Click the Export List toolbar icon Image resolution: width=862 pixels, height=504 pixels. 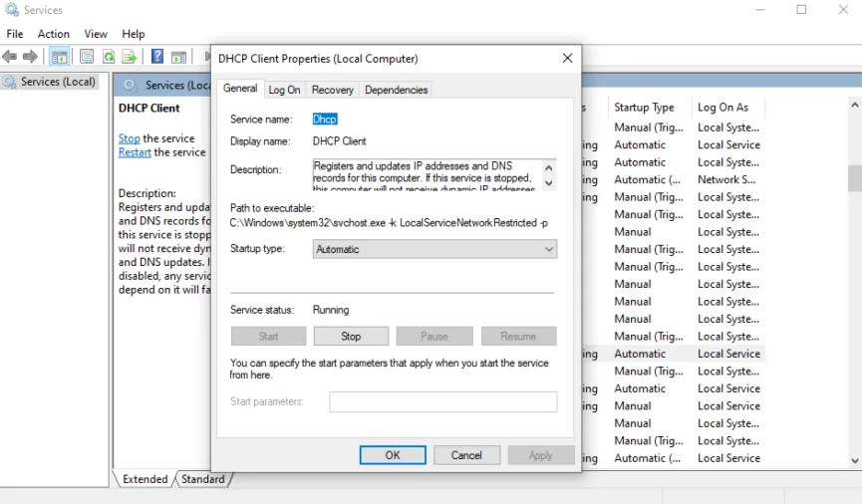point(130,56)
